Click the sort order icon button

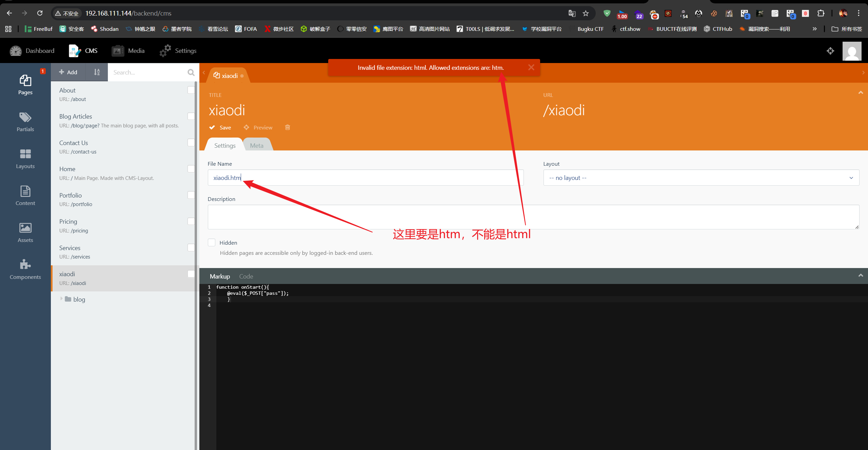coord(97,72)
